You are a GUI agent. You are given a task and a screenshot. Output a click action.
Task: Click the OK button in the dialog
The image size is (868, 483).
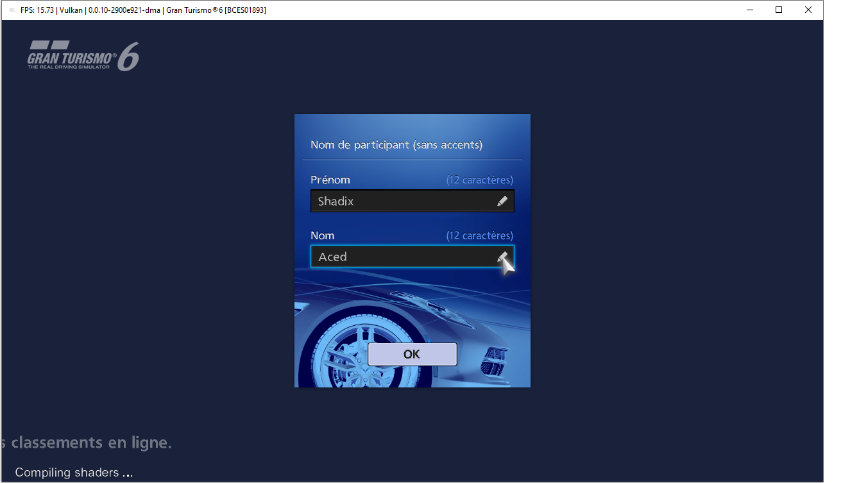point(412,354)
